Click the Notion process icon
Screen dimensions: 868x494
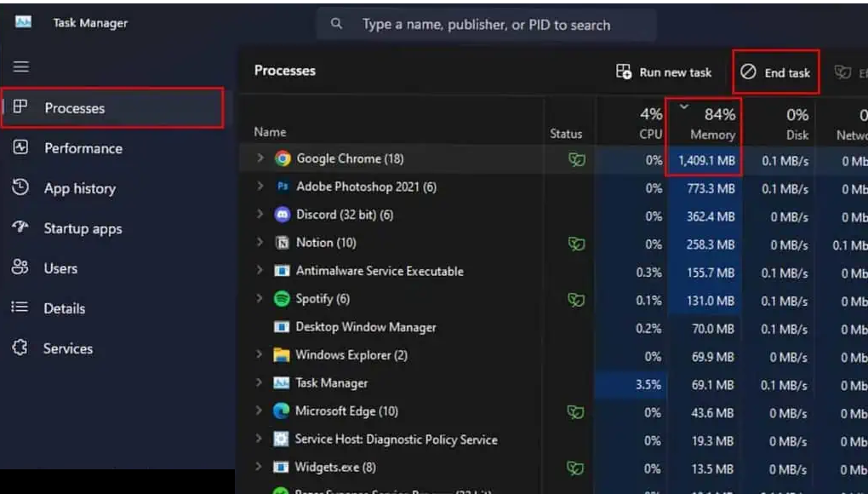tap(283, 243)
